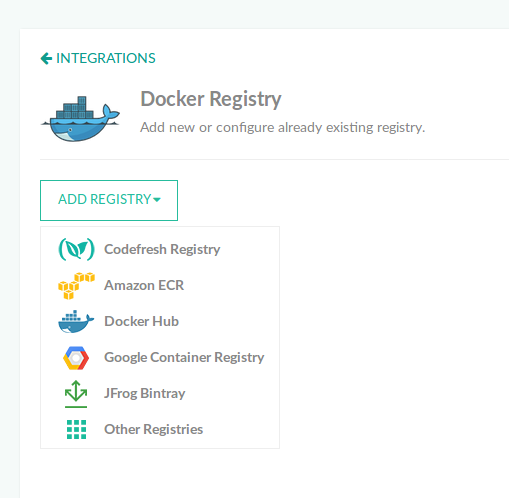This screenshot has width=509, height=498.
Task: Click the Docker Registry page heading
Action: 211,99
